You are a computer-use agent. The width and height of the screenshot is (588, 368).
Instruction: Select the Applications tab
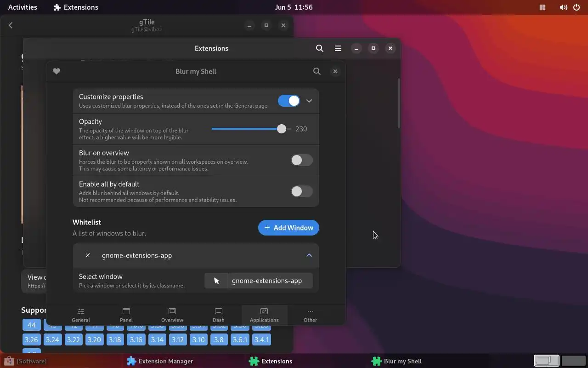point(264,315)
